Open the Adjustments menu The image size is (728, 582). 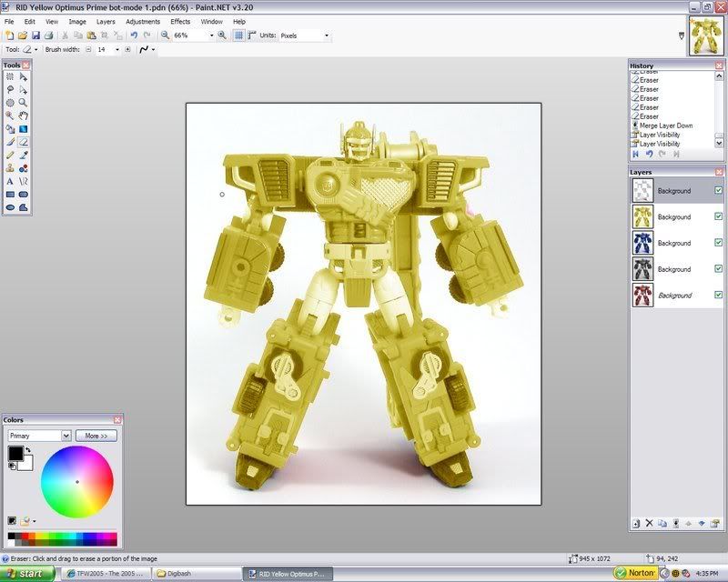coord(143,21)
